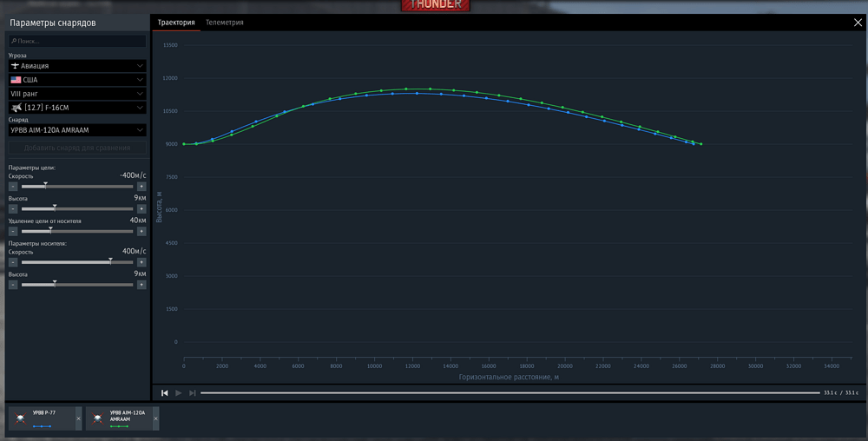Select the AIM-120A AMRAAM missile icon
The image size is (868, 441).
[x=97, y=418]
